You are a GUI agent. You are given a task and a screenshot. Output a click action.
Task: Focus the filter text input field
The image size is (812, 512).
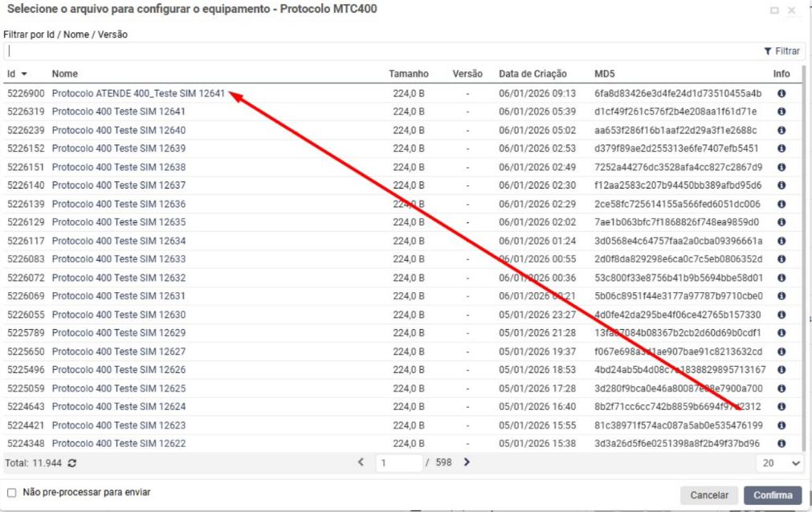[377, 51]
